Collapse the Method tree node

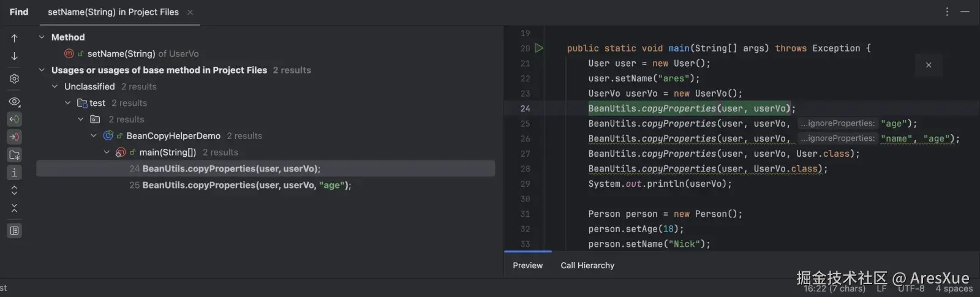pyautogui.click(x=42, y=37)
